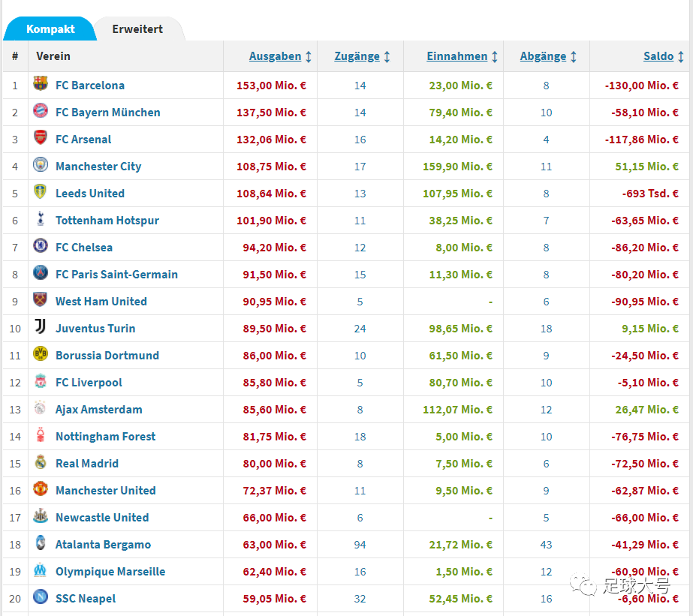This screenshot has width=693, height=616.
Task: Open the West Ham United club link
Action: click(101, 301)
